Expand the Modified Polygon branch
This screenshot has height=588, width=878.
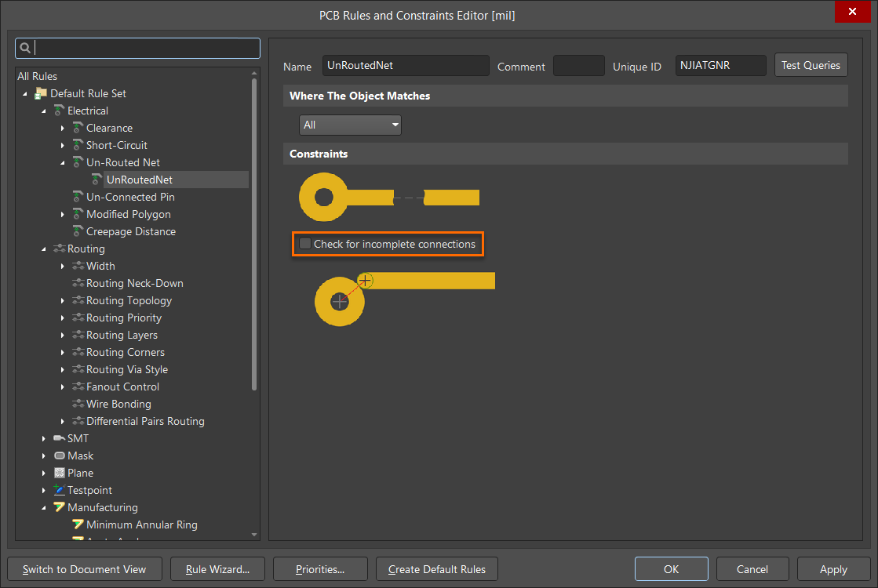tap(62, 214)
